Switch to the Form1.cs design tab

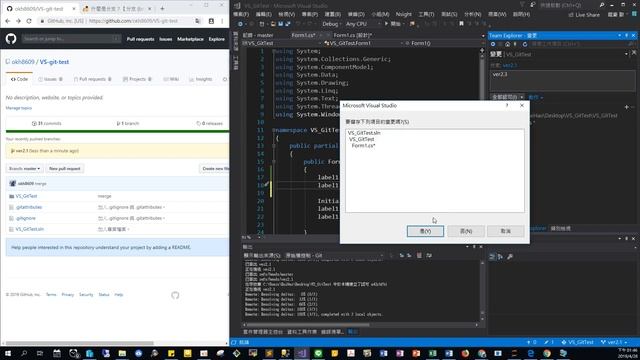pyautogui.click(x=352, y=35)
